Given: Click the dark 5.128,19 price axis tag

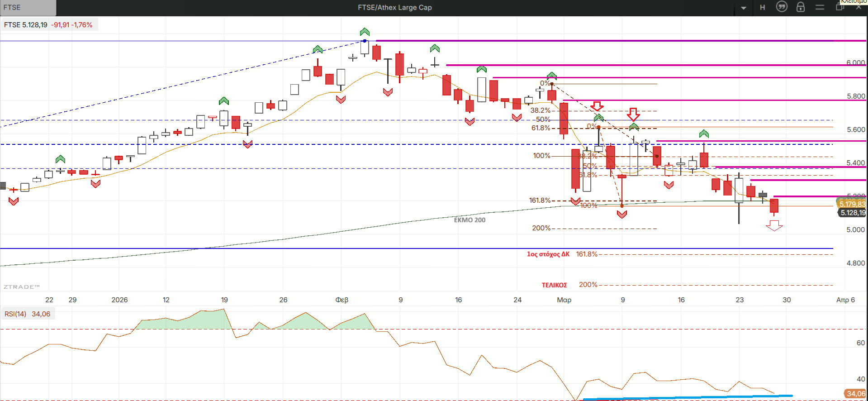Looking at the screenshot, I should pyautogui.click(x=853, y=213).
